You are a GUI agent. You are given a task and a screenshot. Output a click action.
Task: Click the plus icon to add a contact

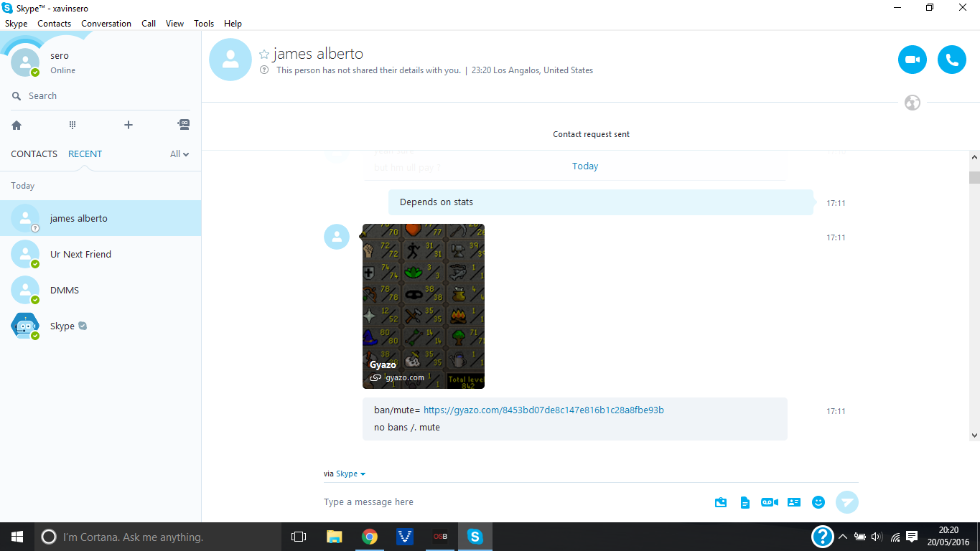(129, 125)
